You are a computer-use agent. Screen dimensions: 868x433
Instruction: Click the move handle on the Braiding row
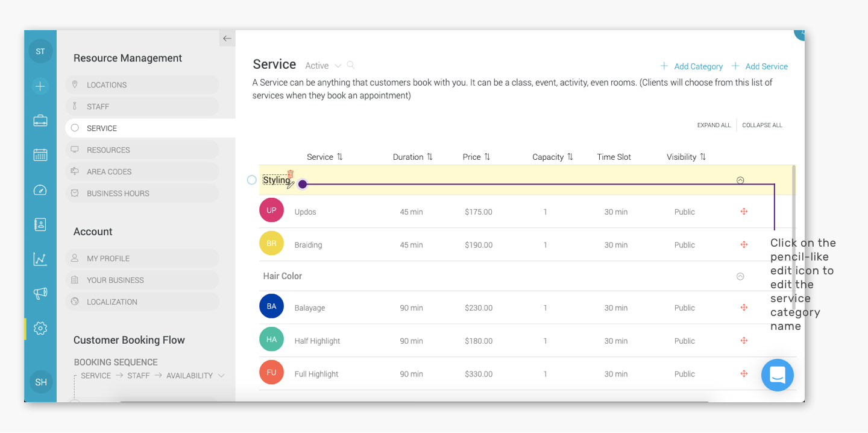pos(744,245)
